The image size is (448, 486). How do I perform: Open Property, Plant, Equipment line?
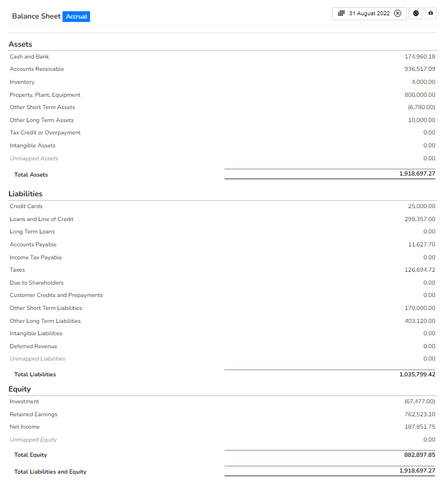45,95
